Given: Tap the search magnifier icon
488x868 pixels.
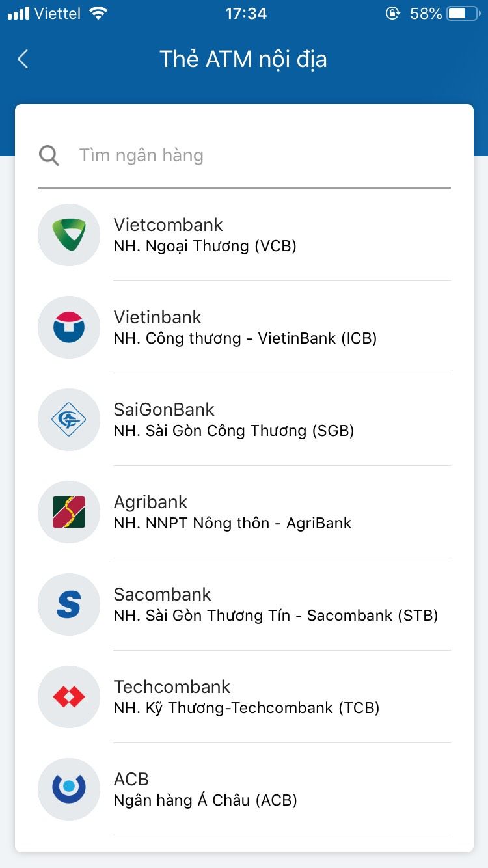Looking at the screenshot, I should tap(49, 156).
